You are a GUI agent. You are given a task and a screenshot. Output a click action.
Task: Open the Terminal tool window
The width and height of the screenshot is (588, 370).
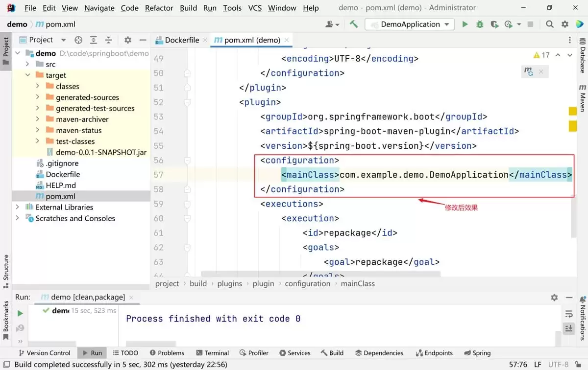212,352
